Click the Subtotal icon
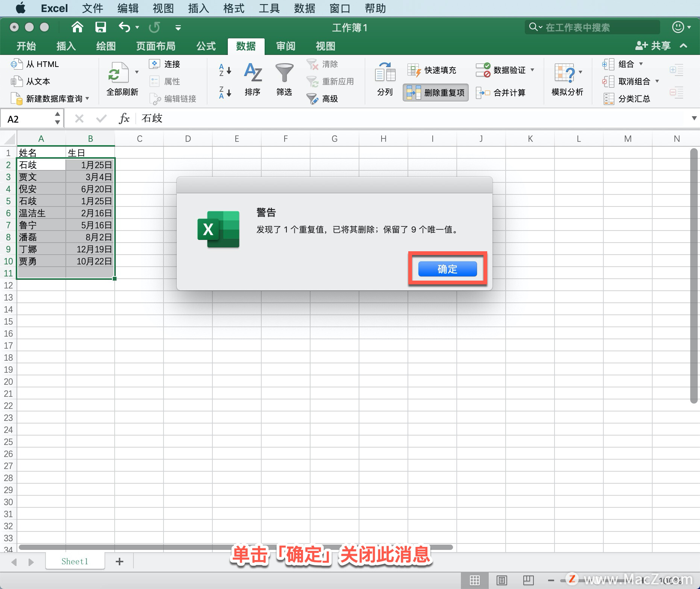 (x=609, y=99)
